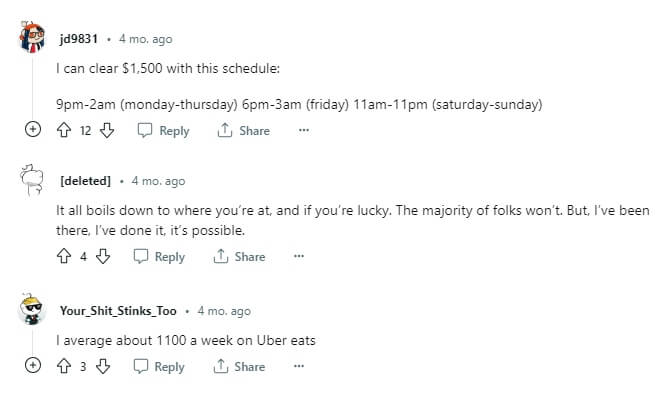Click jd9831's avatar image
Image resolution: width=672 pixels, height=396 pixels.
pyautogui.click(x=32, y=37)
